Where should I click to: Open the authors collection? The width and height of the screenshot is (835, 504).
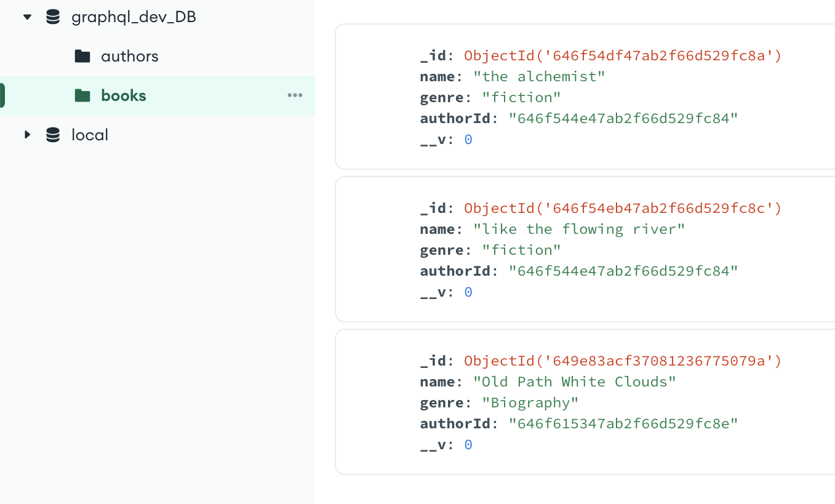click(129, 56)
